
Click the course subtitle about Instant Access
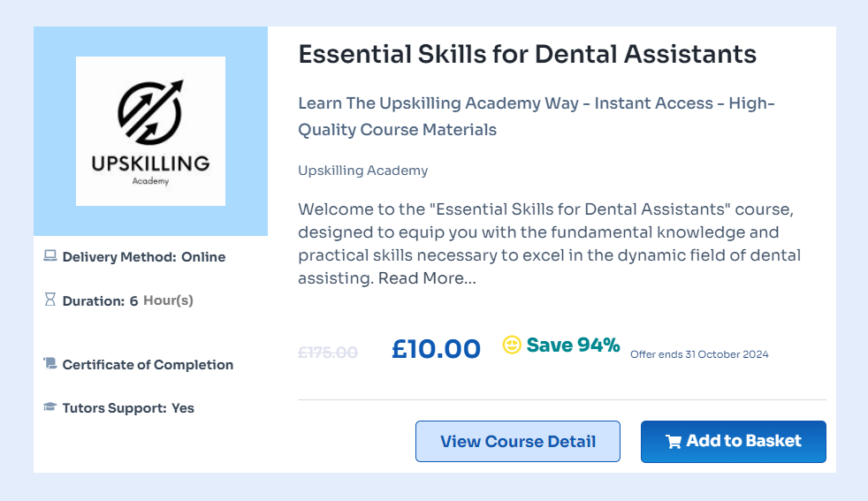click(x=536, y=117)
